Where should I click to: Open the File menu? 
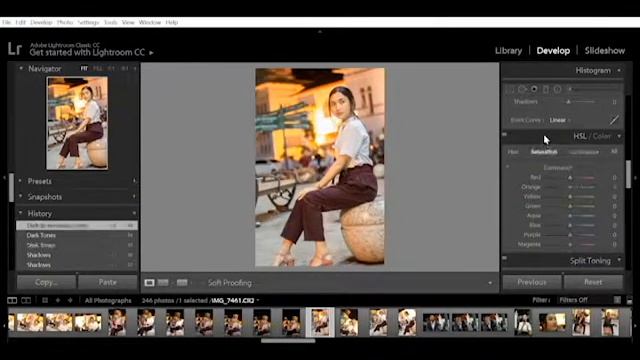coord(6,22)
